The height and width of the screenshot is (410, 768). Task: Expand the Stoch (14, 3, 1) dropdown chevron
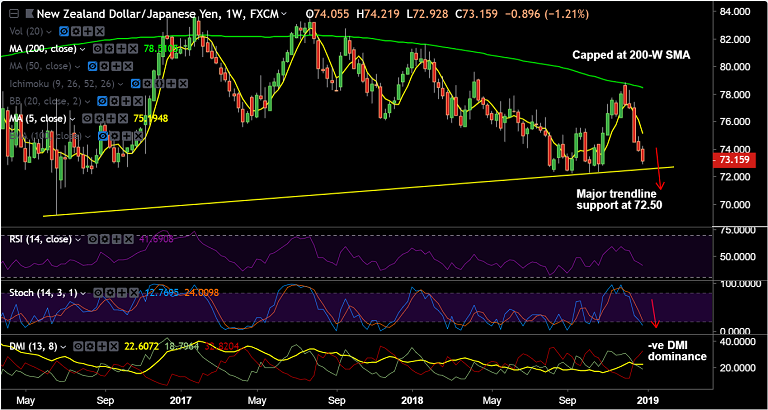pos(83,293)
